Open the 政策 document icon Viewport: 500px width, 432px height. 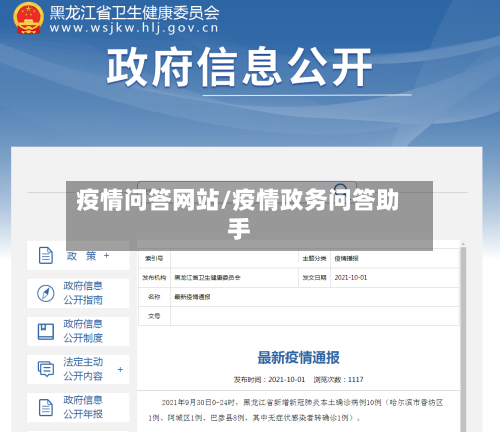[x=46, y=256]
